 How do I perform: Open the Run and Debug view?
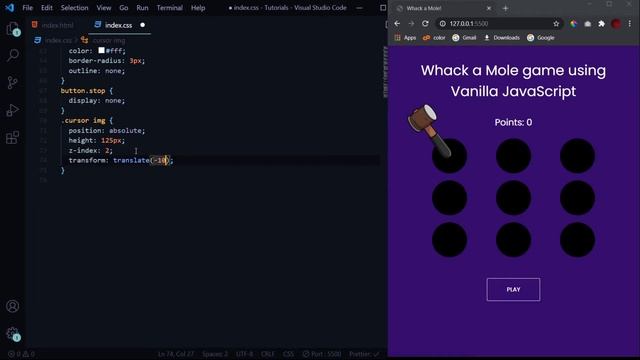(13, 110)
